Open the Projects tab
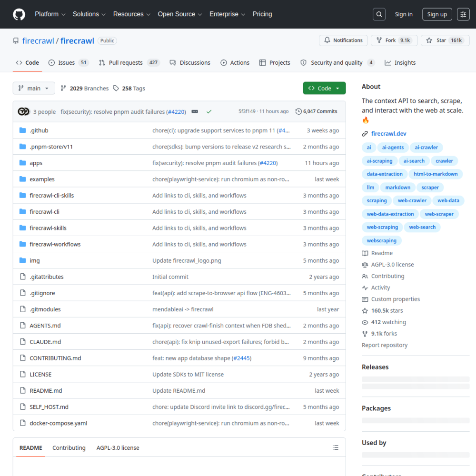476x476 pixels. (275, 62)
